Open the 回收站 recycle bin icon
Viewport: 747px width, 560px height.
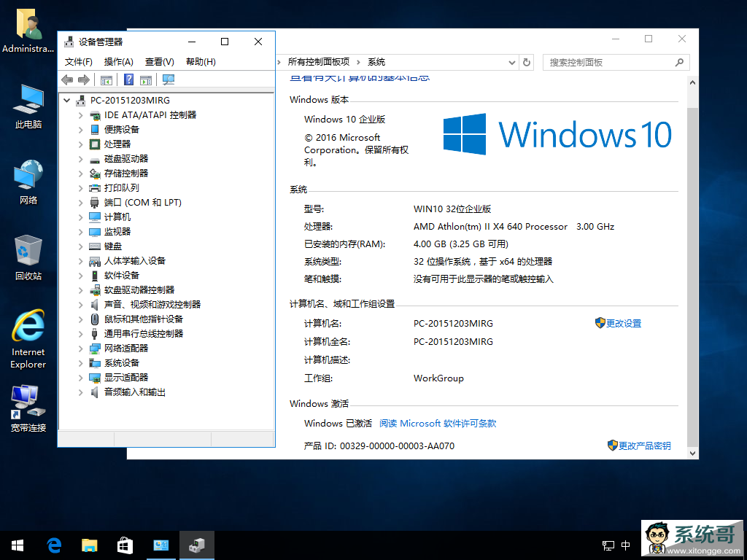pos(28,257)
